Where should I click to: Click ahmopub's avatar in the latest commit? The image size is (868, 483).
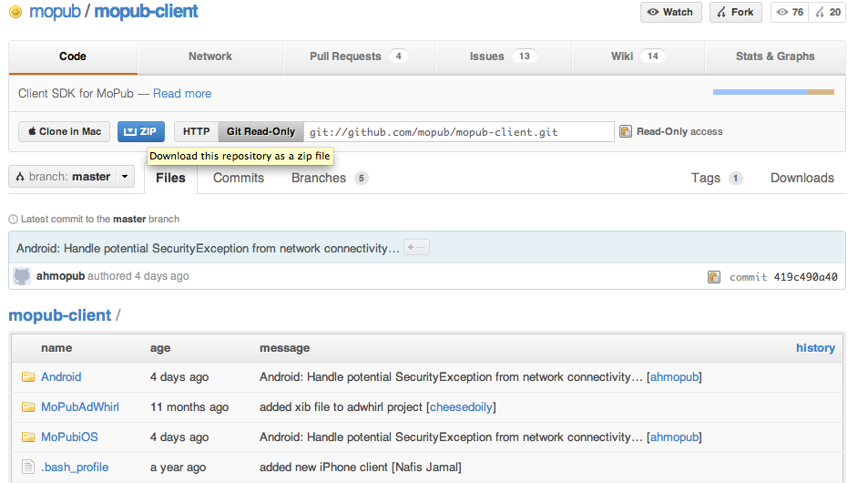[x=22, y=276]
